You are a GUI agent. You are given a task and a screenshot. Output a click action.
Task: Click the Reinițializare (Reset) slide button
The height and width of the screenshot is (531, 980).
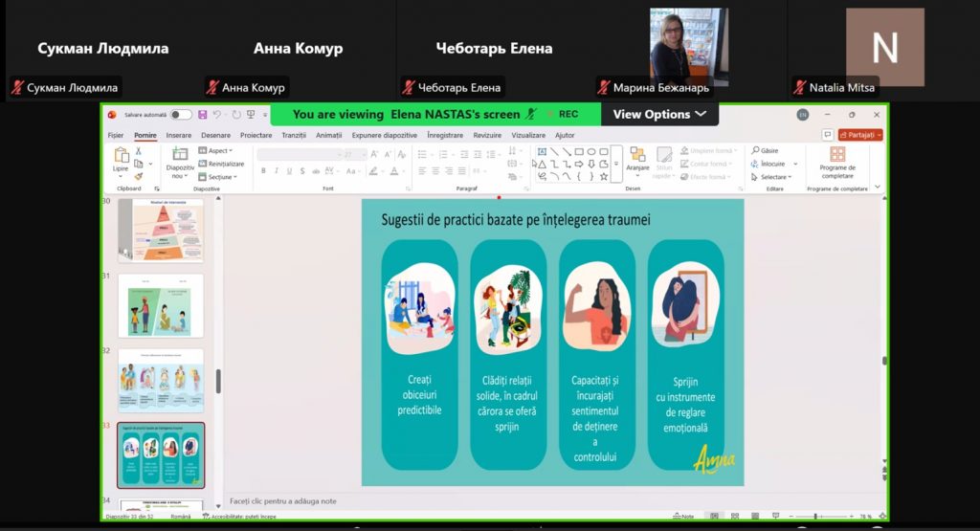(221, 164)
